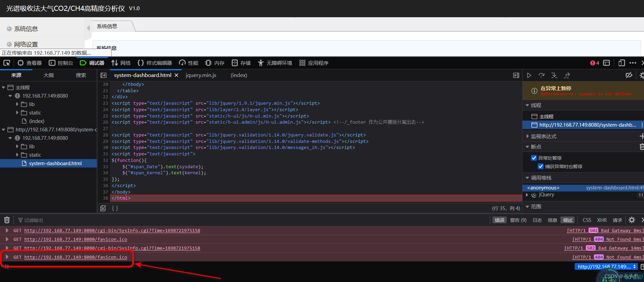Open the 控制台 console tab
This screenshot has width=644, height=282.
[x=61, y=63]
